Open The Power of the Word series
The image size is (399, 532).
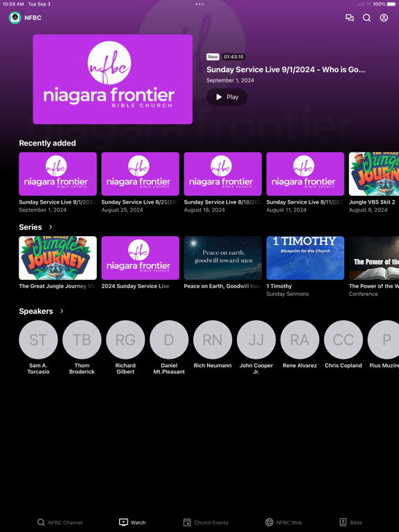click(x=374, y=258)
